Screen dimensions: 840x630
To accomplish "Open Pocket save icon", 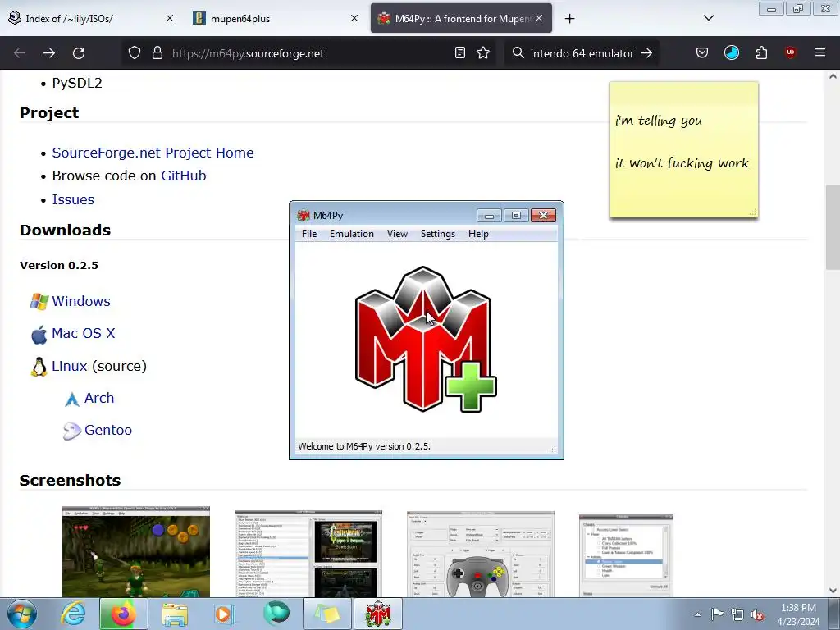I will click(x=702, y=53).
